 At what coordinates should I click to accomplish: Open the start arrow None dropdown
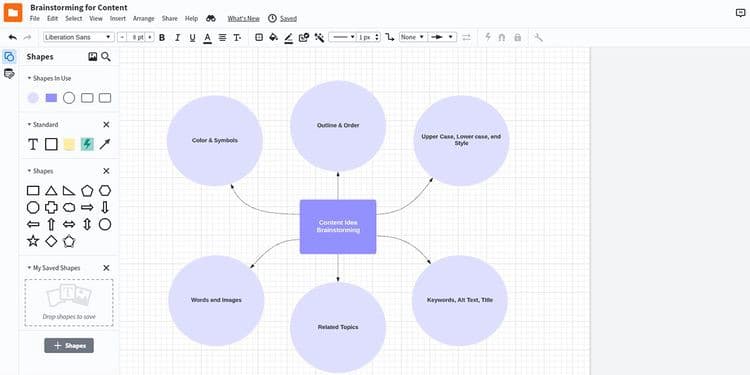tap(412, 37)
